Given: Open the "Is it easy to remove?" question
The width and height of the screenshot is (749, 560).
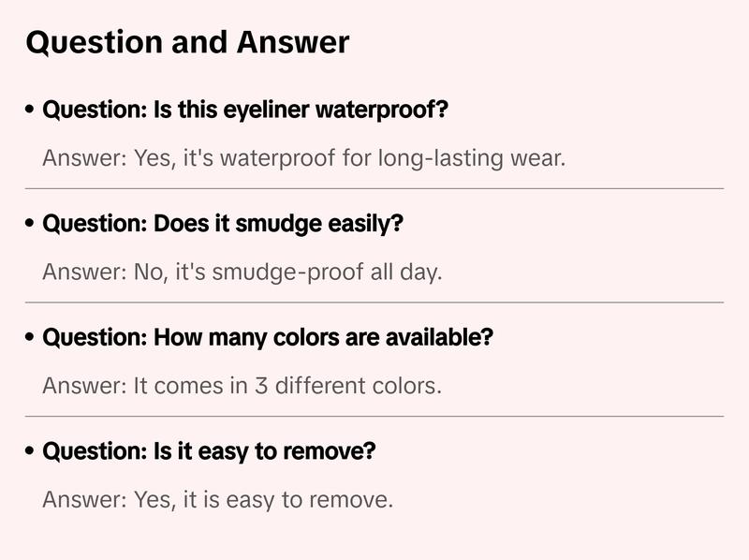Looking at the screenshot, I should (x=209, y=451).
